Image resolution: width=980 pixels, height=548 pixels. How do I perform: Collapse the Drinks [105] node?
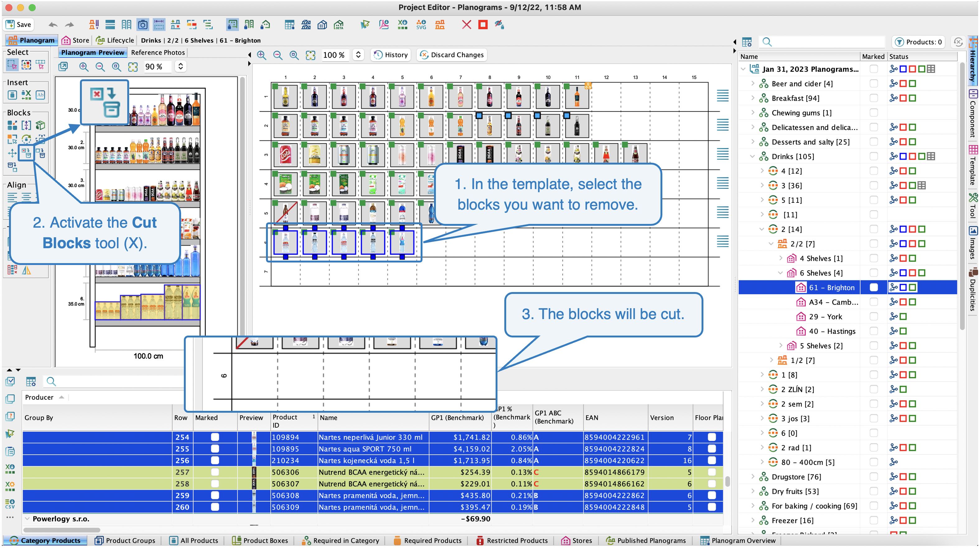[753, 156]
